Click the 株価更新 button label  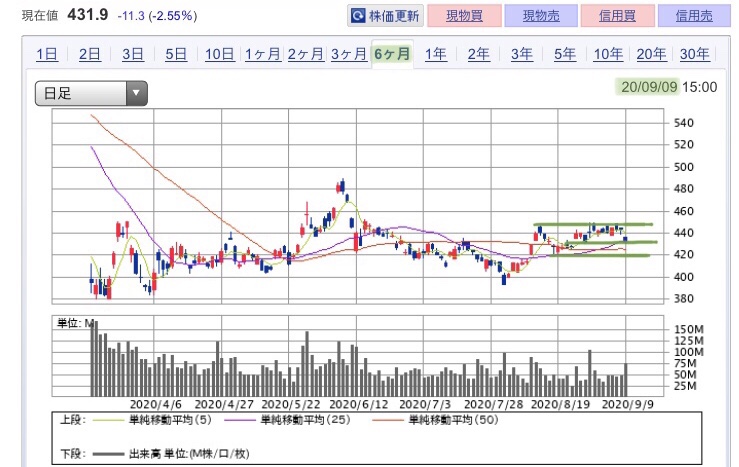pos(394,16)
